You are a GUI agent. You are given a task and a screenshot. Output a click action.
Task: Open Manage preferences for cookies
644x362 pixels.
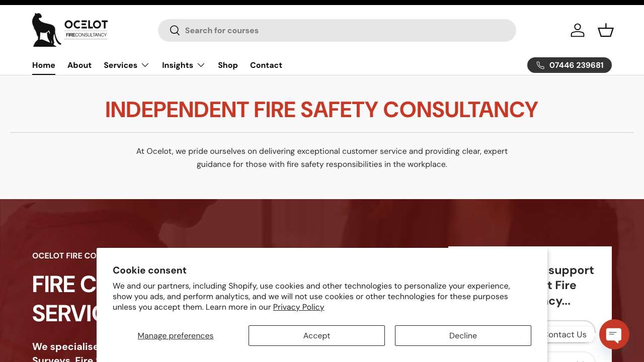tap(176, 335)
